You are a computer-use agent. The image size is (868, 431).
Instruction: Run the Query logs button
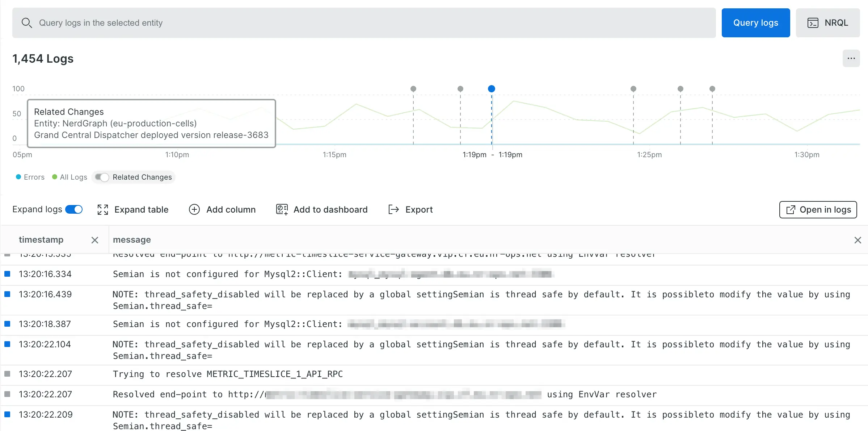coord(755,23)
